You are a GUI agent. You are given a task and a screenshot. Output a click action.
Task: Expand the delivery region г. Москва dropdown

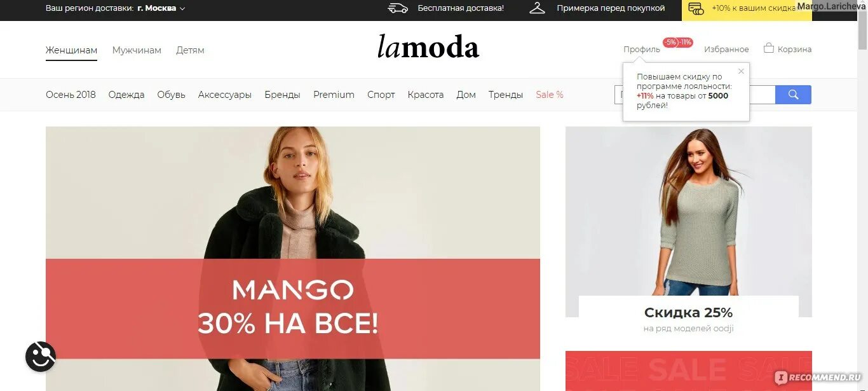click(x=161, y=8)
